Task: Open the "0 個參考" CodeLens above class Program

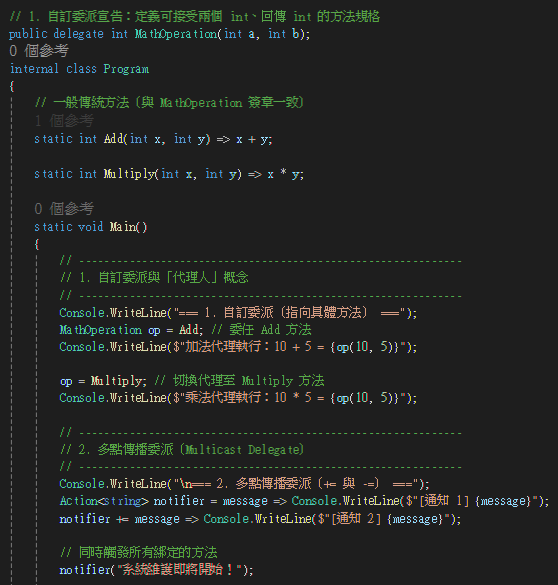Action: pyautogui.click(x=39, y=51)
